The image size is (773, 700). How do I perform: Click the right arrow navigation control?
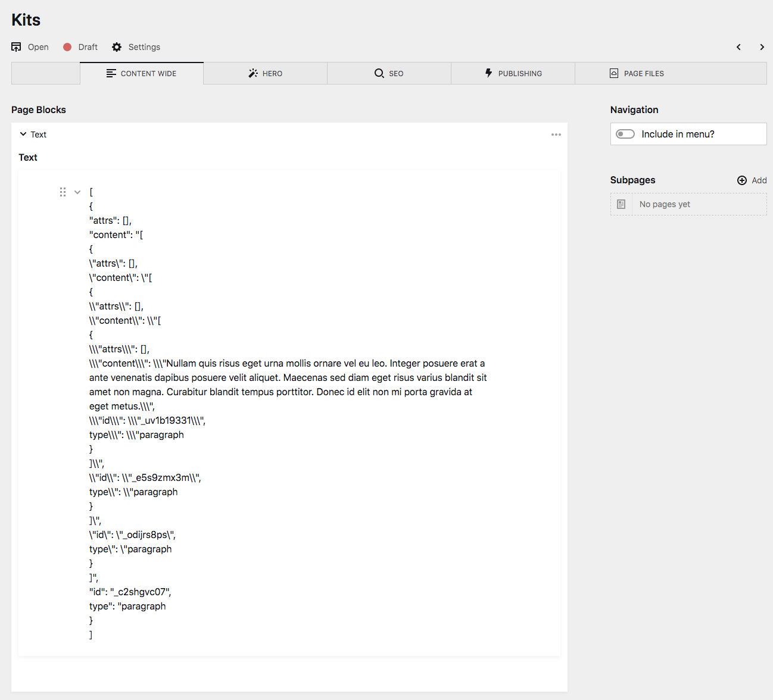tap(762, 47)
